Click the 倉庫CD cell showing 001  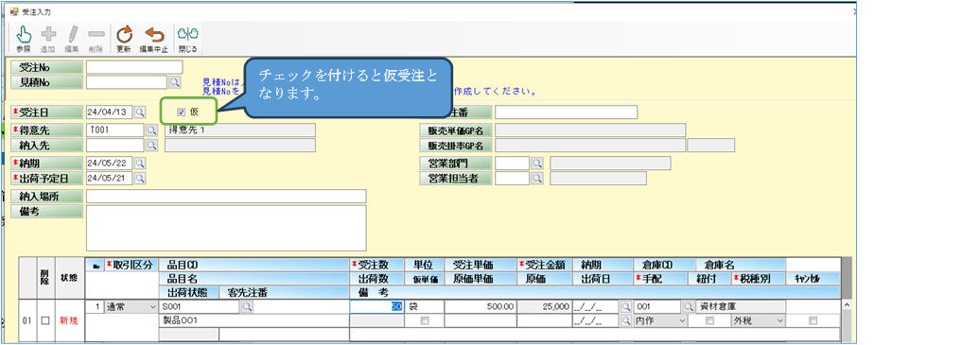(656, 307)
